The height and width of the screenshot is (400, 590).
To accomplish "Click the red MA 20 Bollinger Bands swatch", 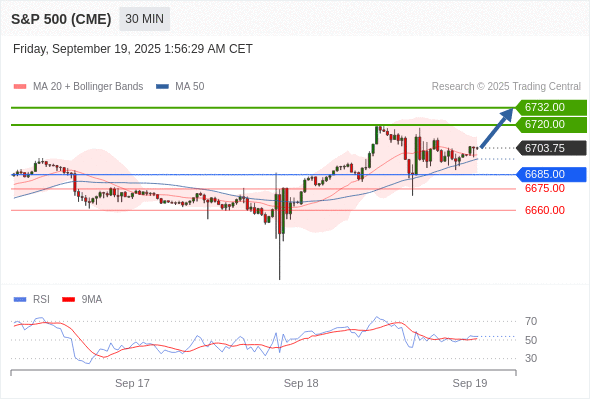I will coord(20,87).
